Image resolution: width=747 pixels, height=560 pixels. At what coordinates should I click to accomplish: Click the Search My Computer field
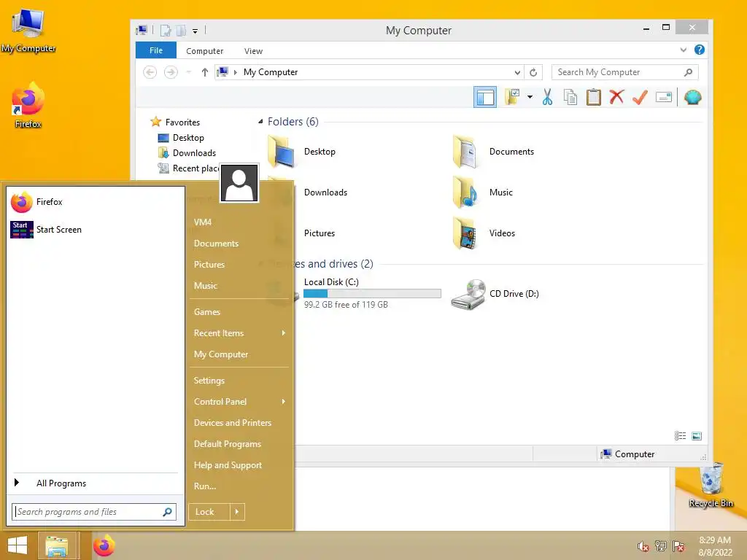[x=625, y=72]
